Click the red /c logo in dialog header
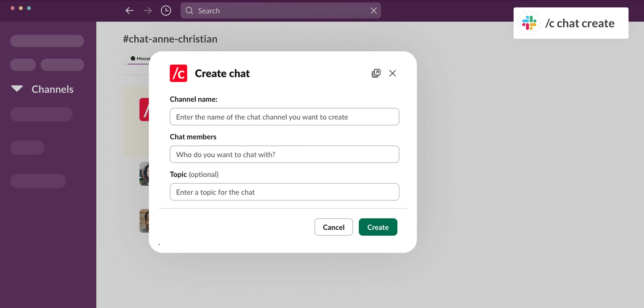The image size is (644, 308). coord(178,73)
